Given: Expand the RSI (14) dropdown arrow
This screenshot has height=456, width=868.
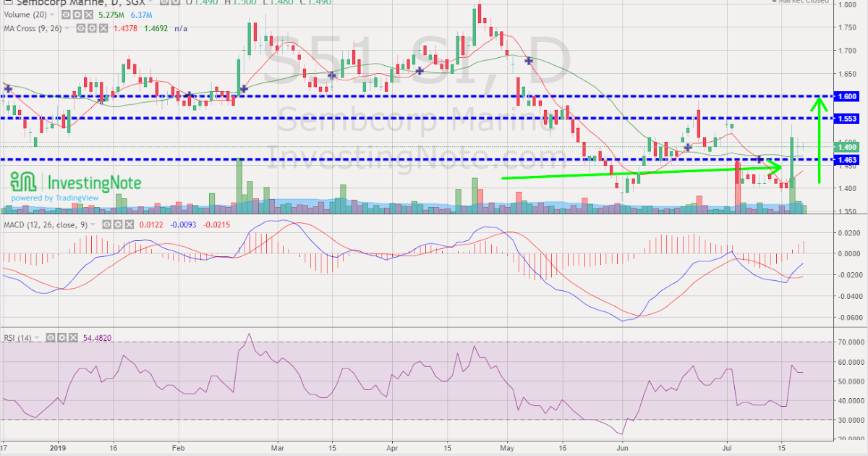Looking at the screenshot, I should coord(37,337).
